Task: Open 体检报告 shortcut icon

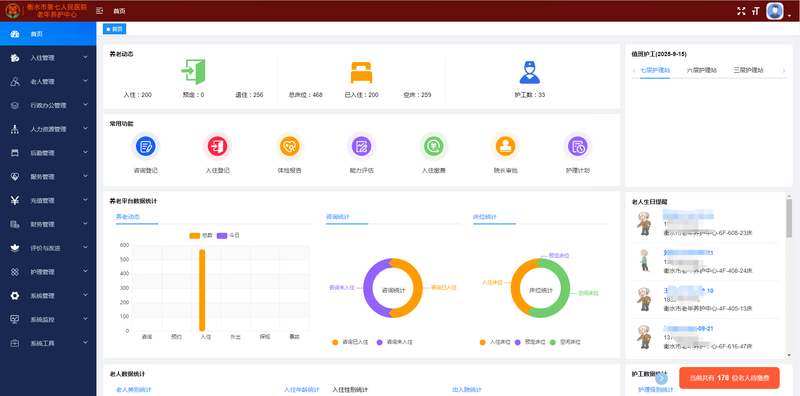Action: (x=289, y=146)
